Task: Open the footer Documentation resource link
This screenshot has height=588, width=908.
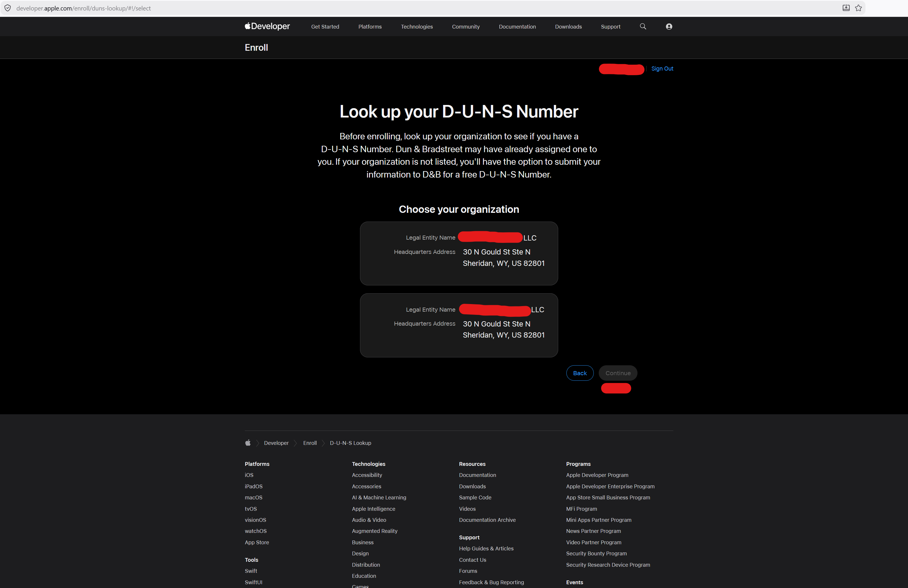Action: pyautogui.click(x=477, y=475)
